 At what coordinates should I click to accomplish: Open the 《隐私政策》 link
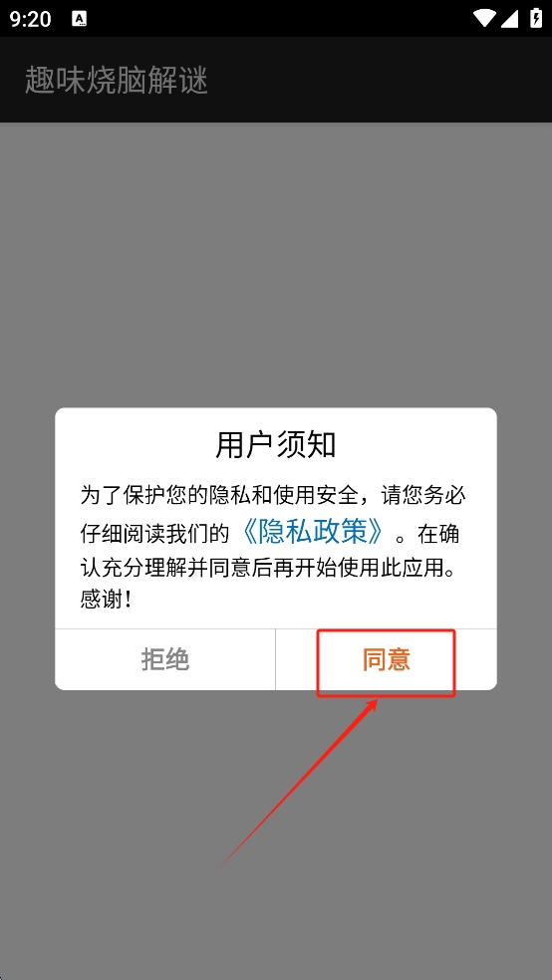point(311,533)
